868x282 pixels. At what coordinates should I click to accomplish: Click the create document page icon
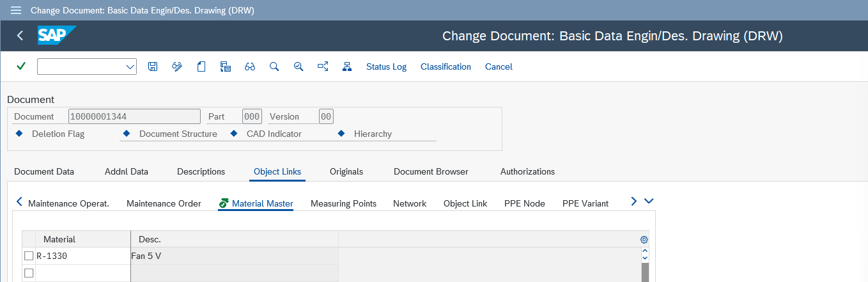click(x=201, y=67)
